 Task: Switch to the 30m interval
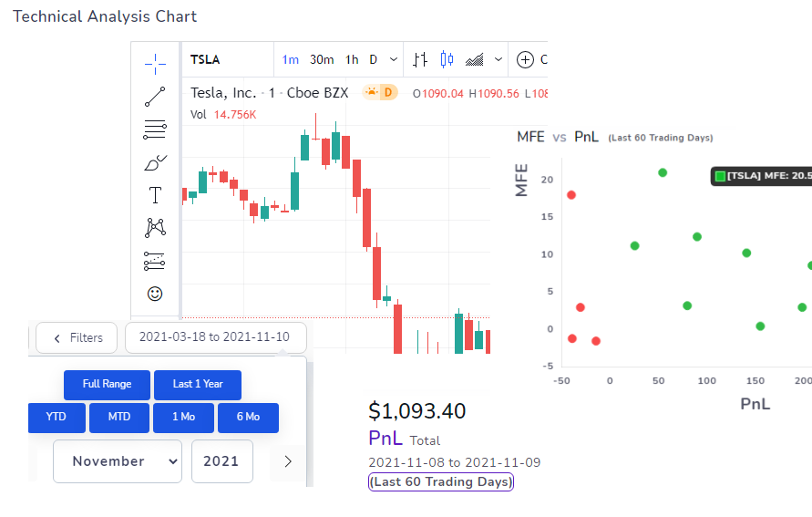tap(322, 59)
